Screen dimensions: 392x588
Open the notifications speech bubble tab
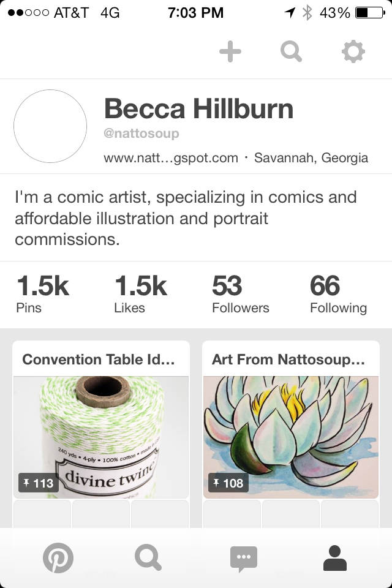(x=243, y=559)
